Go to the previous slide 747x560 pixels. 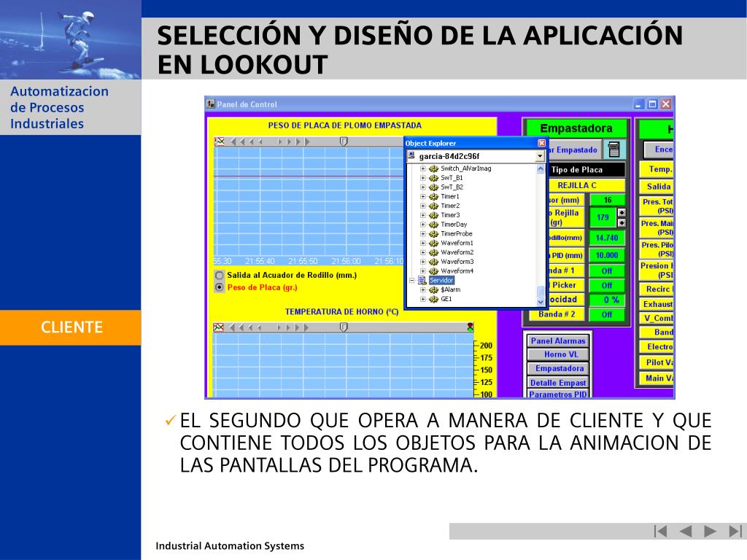pos(686,531)
